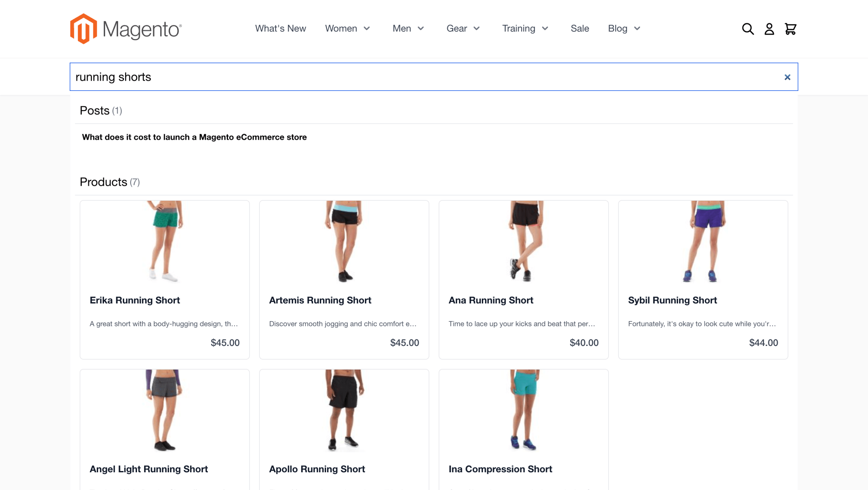The width and height of the screenshot is (868, 490).
Task: Click the Magento logo
Action: (126, 29)
